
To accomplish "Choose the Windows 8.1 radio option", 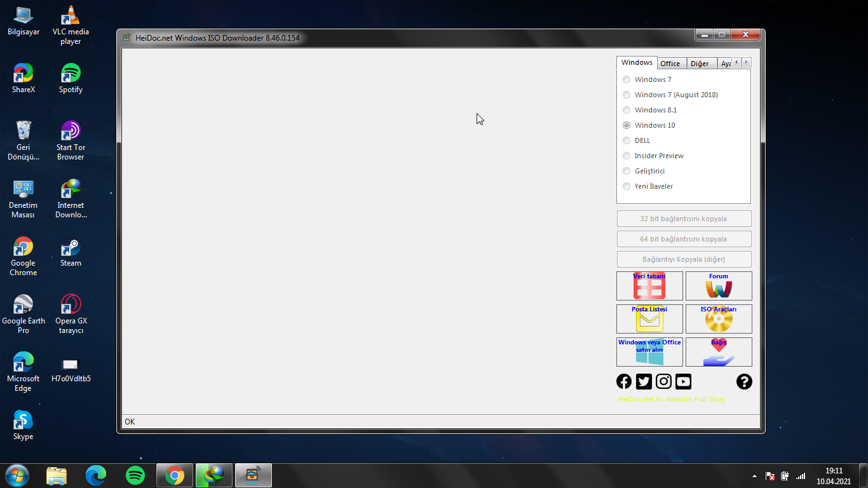I will 627,110.
